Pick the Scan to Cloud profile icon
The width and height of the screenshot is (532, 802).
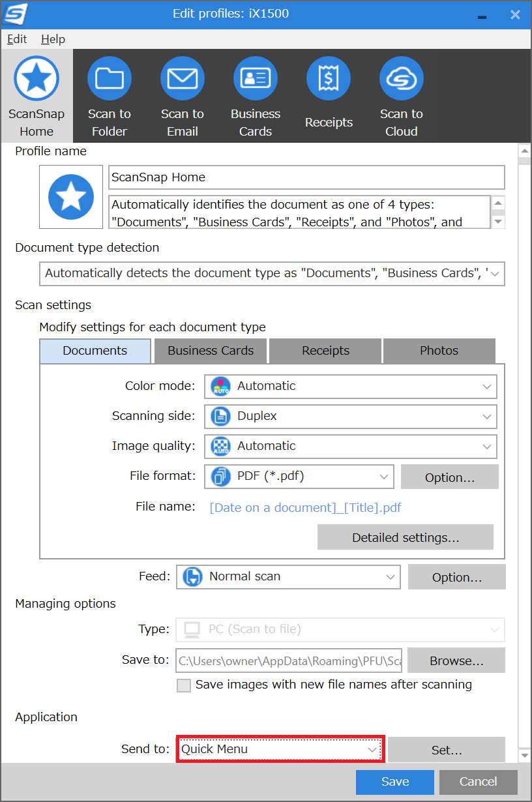point(402,79)
